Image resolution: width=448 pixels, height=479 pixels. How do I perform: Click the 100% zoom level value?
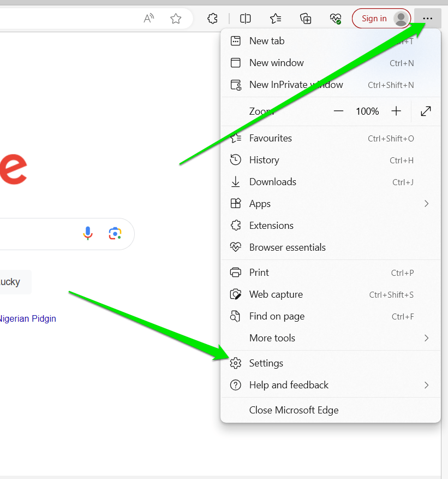pos(367,111)
